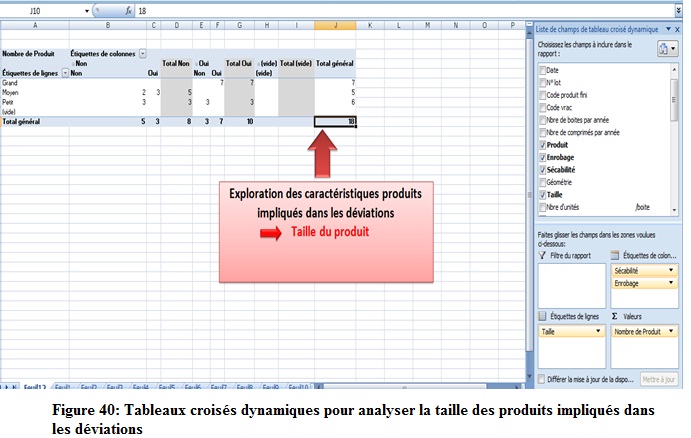Open the Étiquettes de lignes filter dropdown
The height and width of the screenshot is (438, 691).
(x=65, y=73)
